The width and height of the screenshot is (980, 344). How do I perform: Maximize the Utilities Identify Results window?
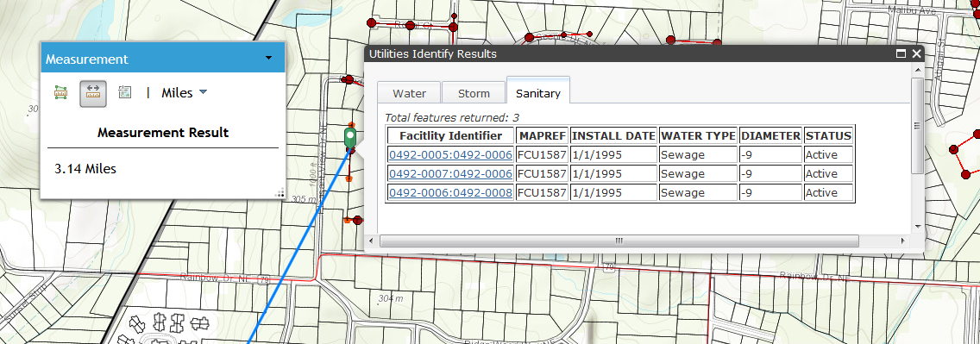point(901,53)
